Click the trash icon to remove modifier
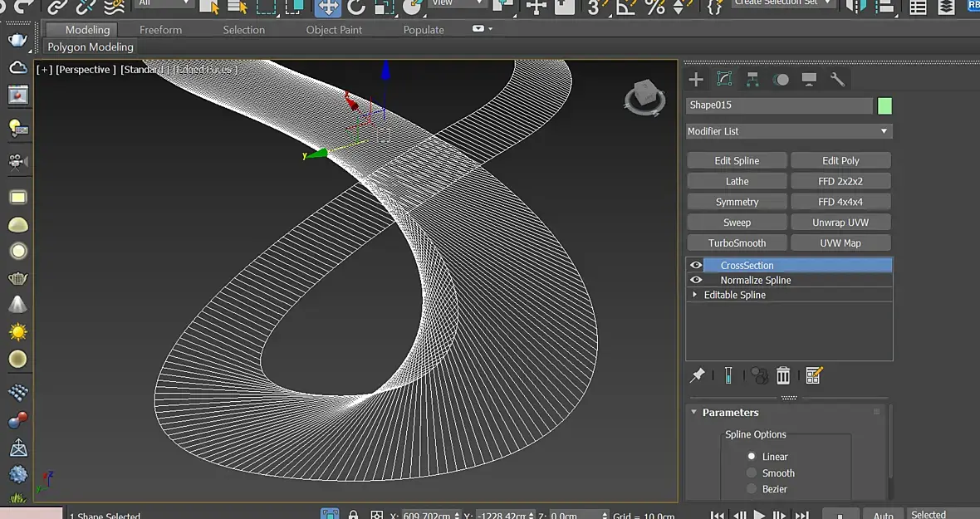This screenshot has width=980, height=519. point(783,376)
